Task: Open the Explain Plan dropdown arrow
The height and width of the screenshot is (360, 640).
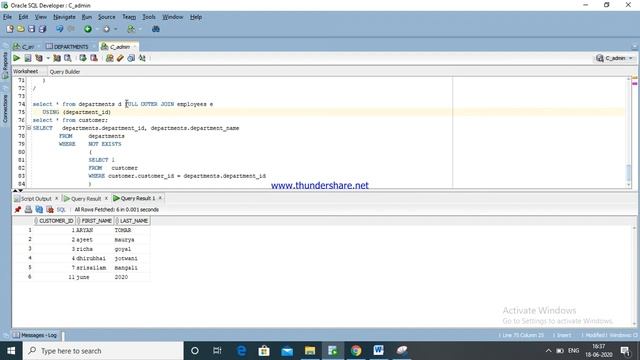Action: click(48, 58)
